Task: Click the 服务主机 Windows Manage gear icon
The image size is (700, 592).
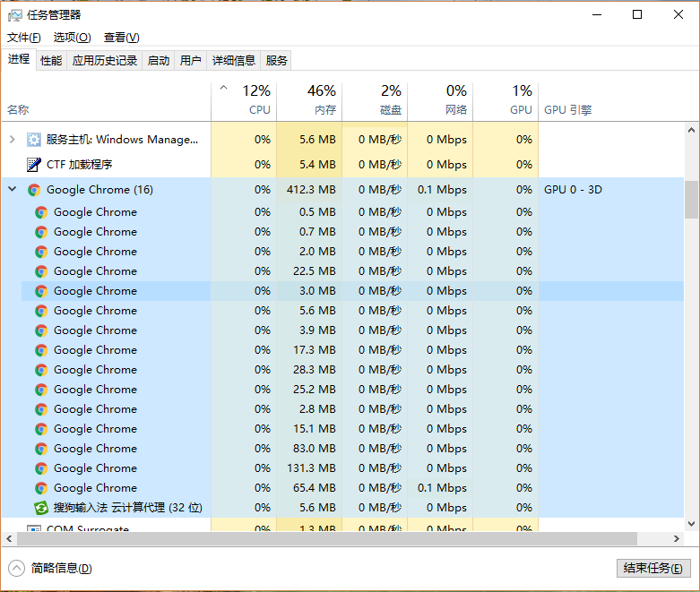Action: click(x=34, y=140)
